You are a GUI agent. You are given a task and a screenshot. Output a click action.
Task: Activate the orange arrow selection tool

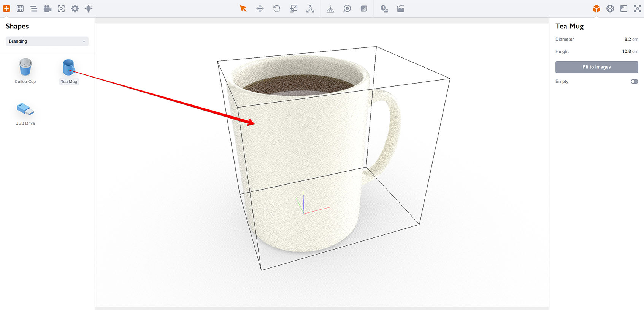[243, 8]
